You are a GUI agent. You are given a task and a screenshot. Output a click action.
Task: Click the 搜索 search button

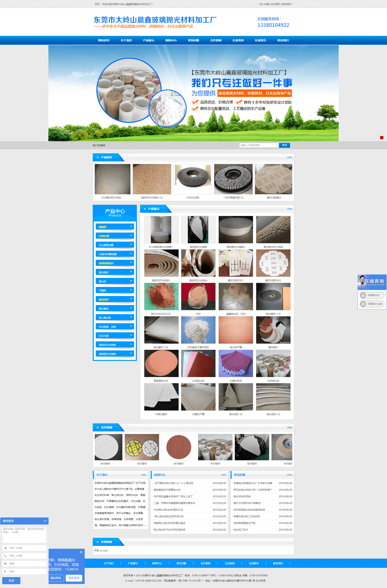(x=284, y=145)
